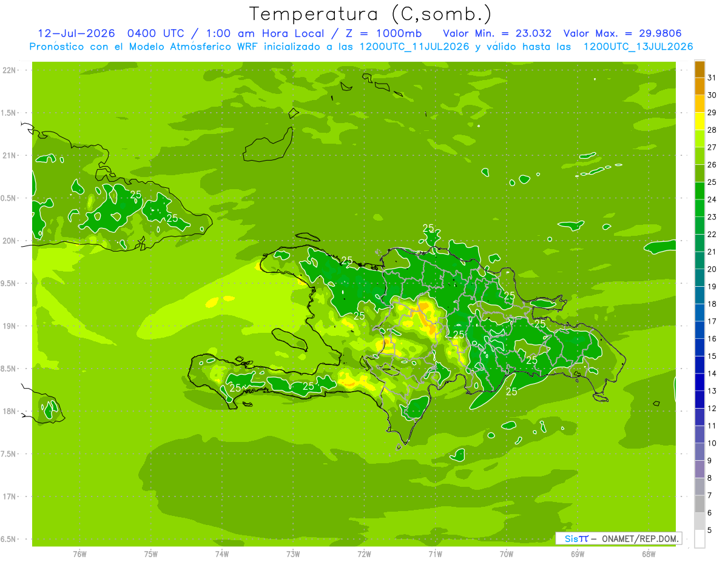Click the "14" label on the color scale
The height and width of the screenshot is (562, 728).
pos(712,373)
